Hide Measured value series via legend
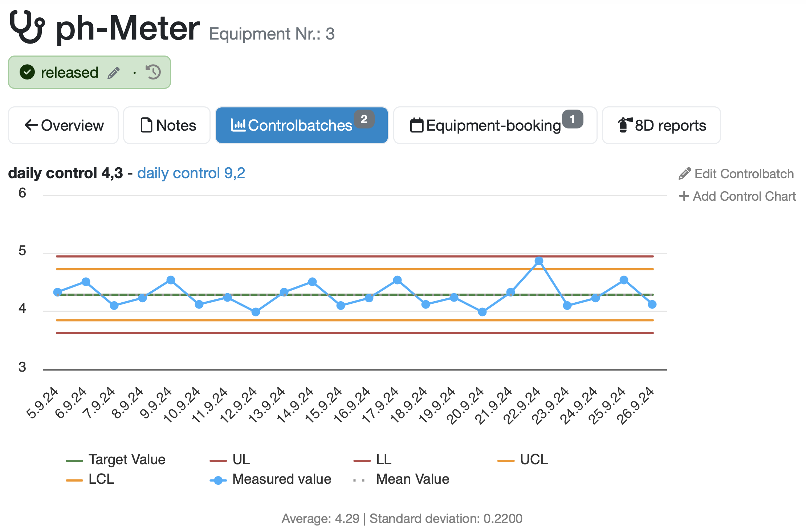The width and height of the screenshot is (806, 532). [x=281, y=479]
